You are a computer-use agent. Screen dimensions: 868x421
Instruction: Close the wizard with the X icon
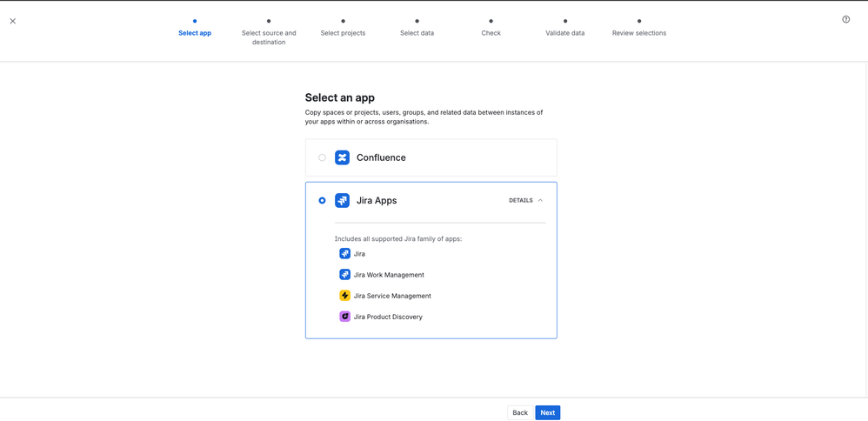coord(13,21)
